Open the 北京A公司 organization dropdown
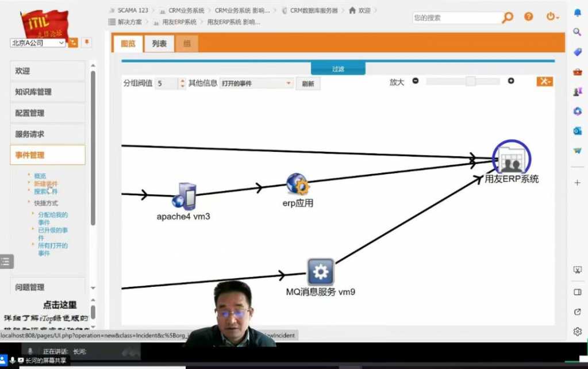This screenshot has height=369, width=588. click(x=38, y=43)
